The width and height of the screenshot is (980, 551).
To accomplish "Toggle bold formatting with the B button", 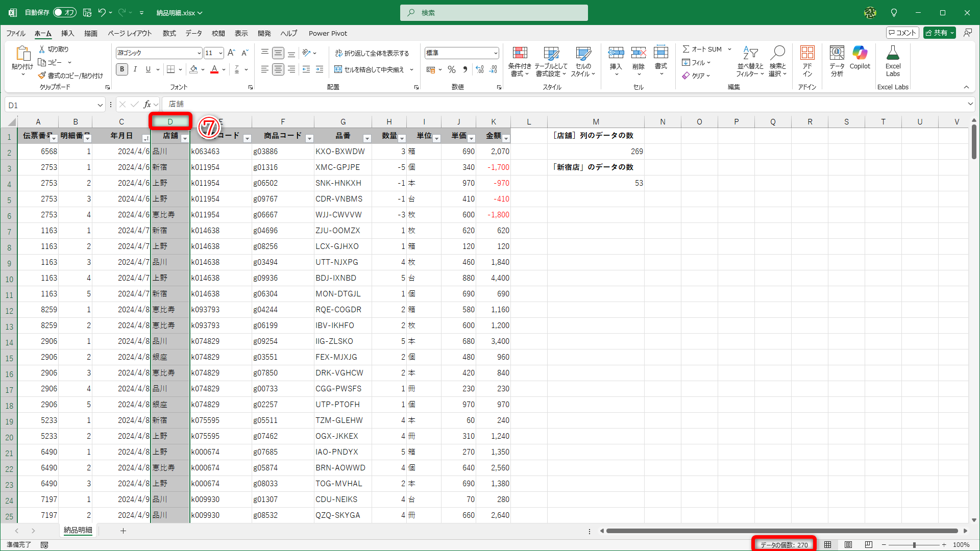I will (121, 69).
